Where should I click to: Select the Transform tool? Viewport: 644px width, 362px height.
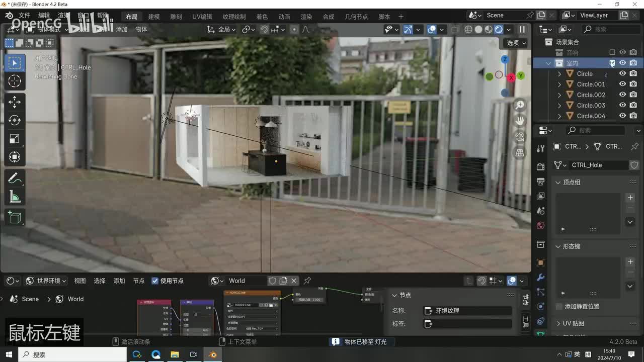pyautogui.click(x=15, y=157)
